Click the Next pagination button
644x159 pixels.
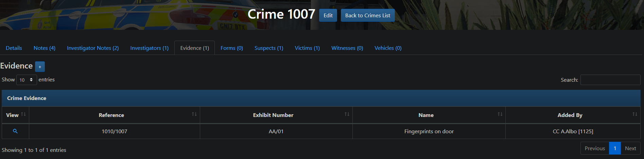[x=630, y=148]
